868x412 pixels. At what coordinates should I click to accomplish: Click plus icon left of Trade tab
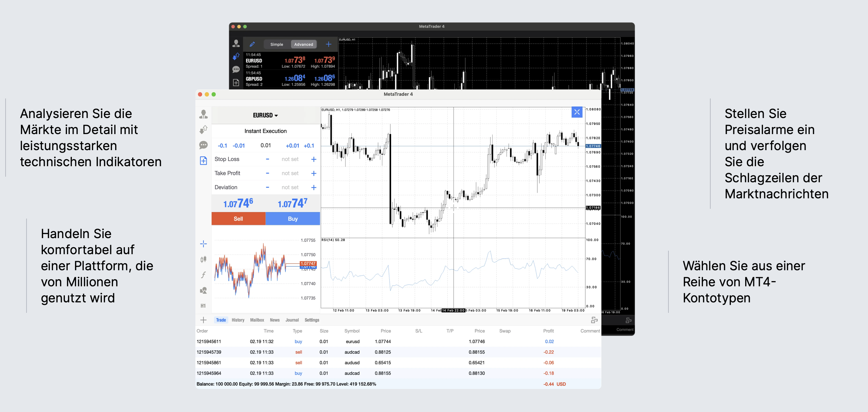tap(203, 320)
